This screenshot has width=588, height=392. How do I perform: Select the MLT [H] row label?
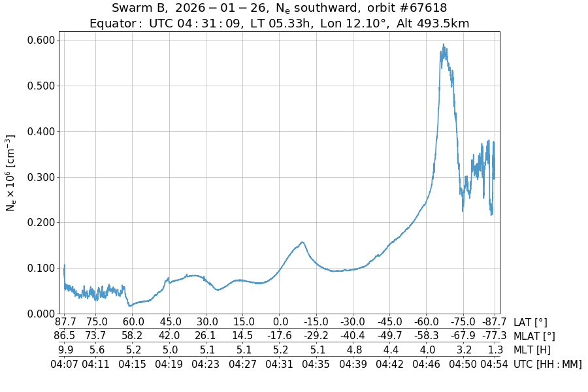(532, 350)
